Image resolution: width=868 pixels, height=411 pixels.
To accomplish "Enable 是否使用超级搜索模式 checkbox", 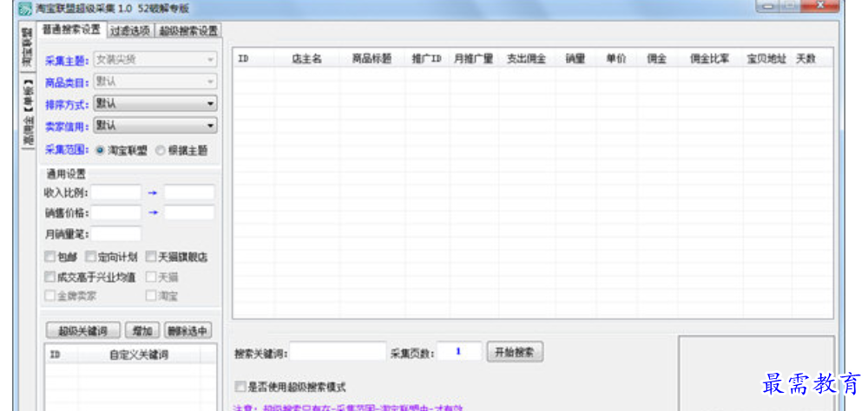I will 240,387.
